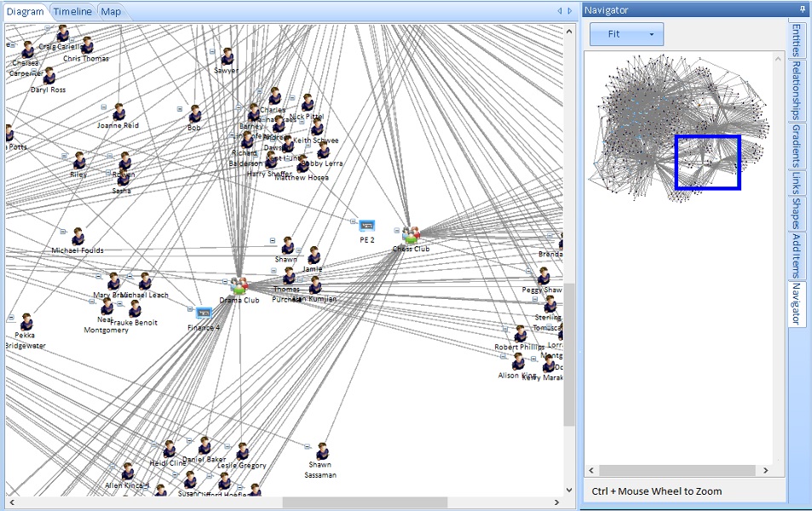This screenshot has height=511, width=812.
Task: Open the Finance 4 entity icon
Action: pyautogui.click(x=203, y=313)
